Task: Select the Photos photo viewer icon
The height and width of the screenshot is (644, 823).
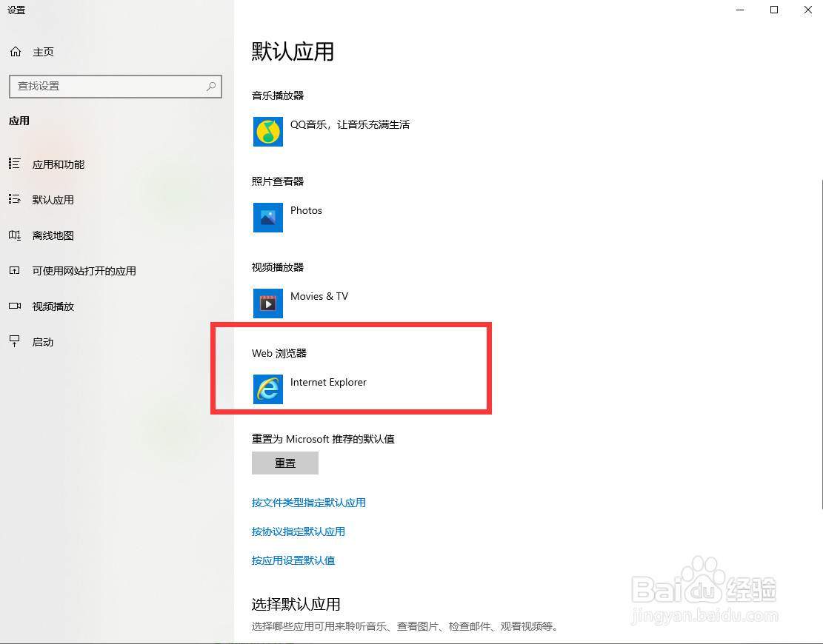Action: point(267,218)
